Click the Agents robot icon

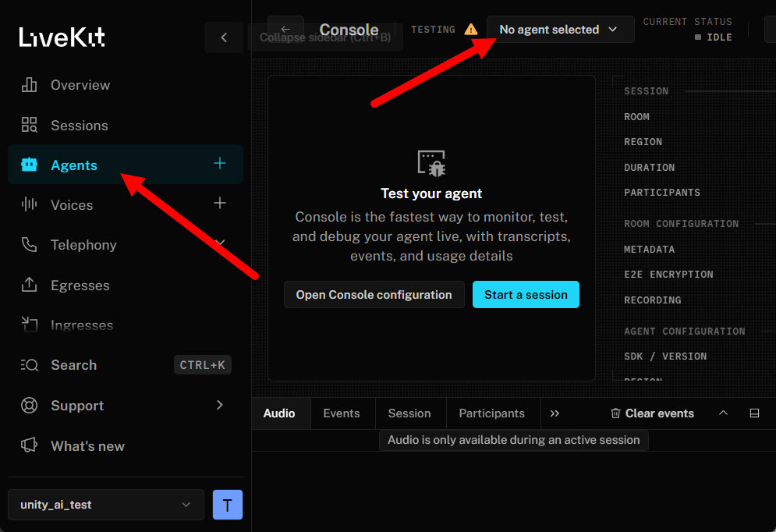pyautogui.click(x=29, y=165)
